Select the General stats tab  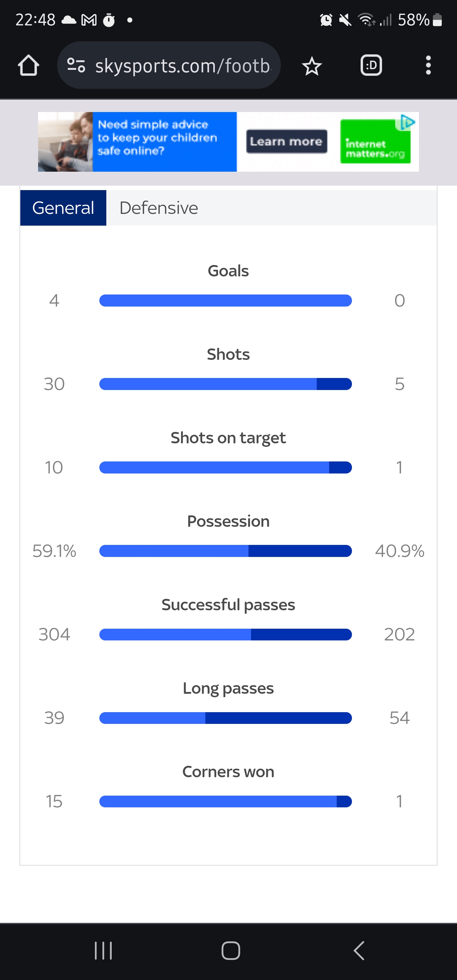click(x=63, y=208)
